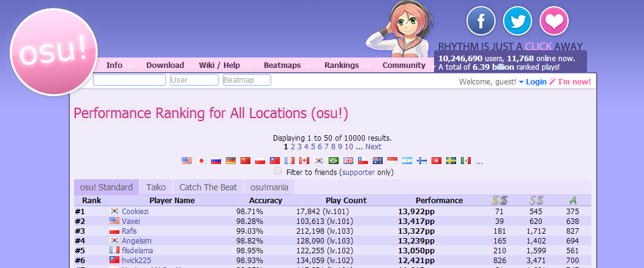Filter rankings by United Kingdom flag
This screenshot has height=268, width=644.
tap(348, 161)
